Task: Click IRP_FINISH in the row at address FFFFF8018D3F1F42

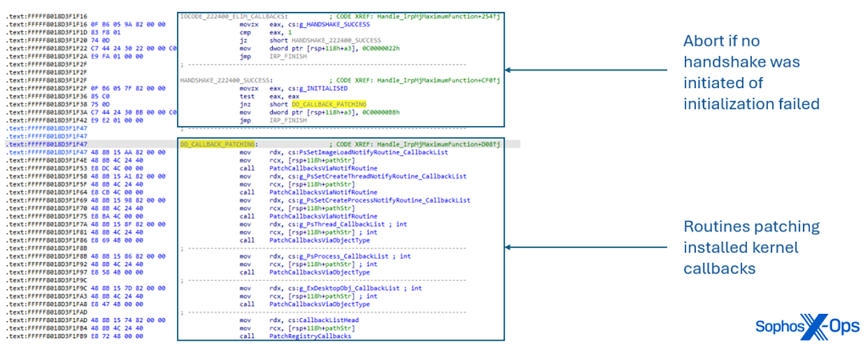Action: tap(288, 120)
